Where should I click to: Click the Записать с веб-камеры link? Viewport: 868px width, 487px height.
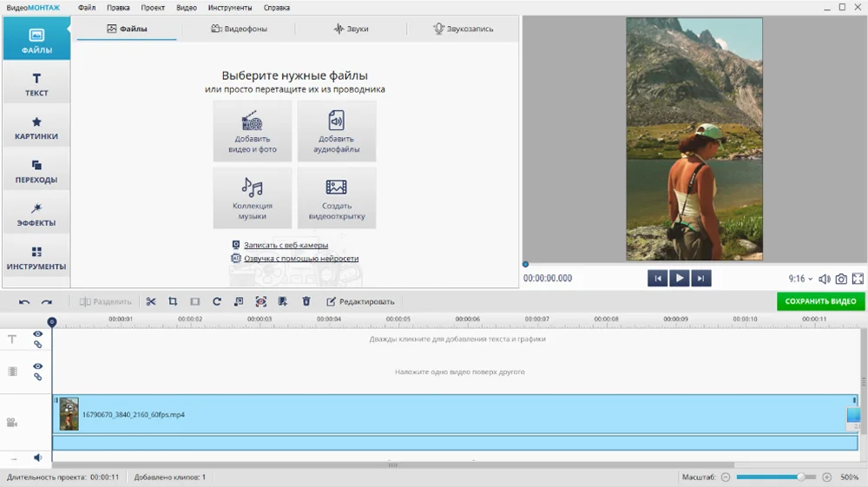click(x=286, y=245)
